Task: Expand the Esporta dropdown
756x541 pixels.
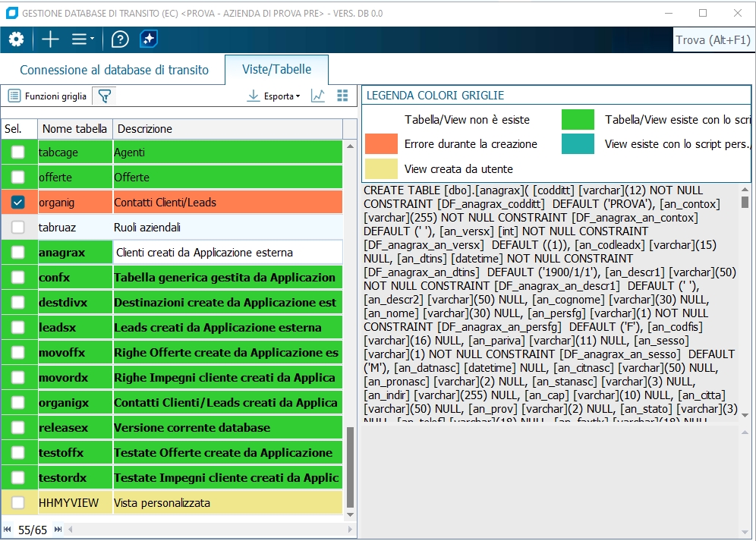Action: tap(275, 96)
